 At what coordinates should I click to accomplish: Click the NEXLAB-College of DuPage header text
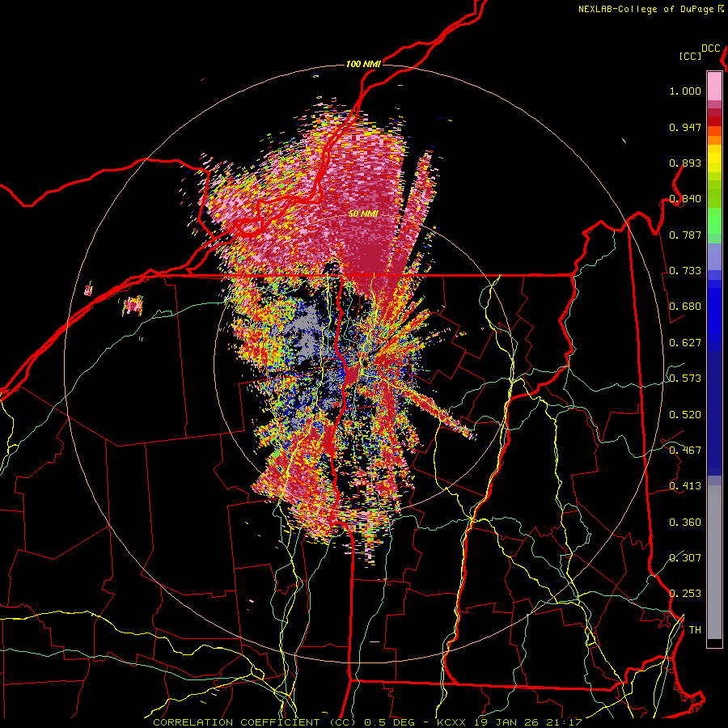pyautogui.click(x=646, y=9)
